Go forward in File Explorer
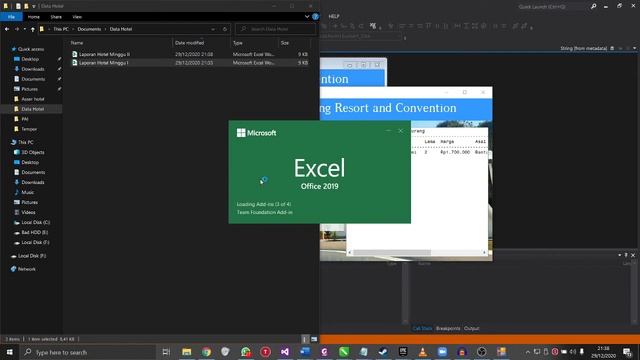The width and height of the screenshot is (640, 360). 17,29
